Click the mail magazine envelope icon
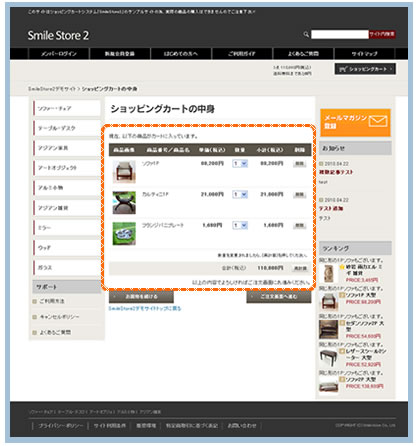Image resolution: width=416 pixels, height=446 pixels. tap(378, 121)
